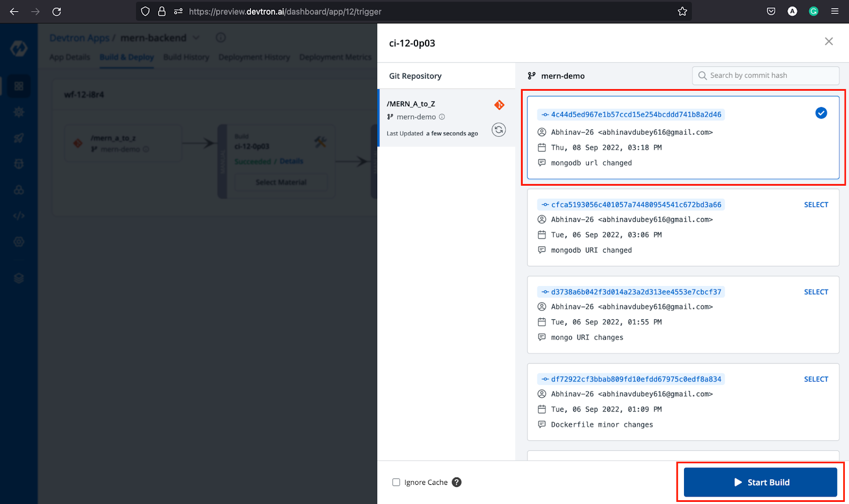Screen dimensions: 849x504
Task: Click the mern-demo branch heading
Action: 562,76
